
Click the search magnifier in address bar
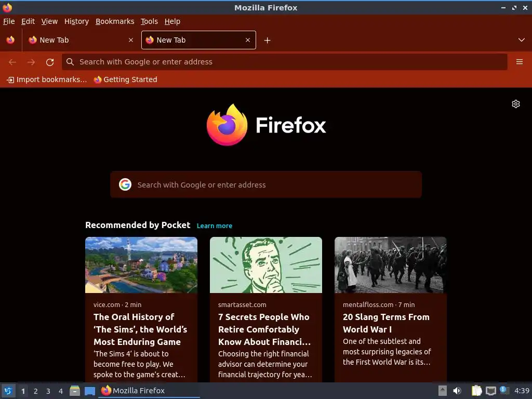pyautogui.click(x=70, y=62)
